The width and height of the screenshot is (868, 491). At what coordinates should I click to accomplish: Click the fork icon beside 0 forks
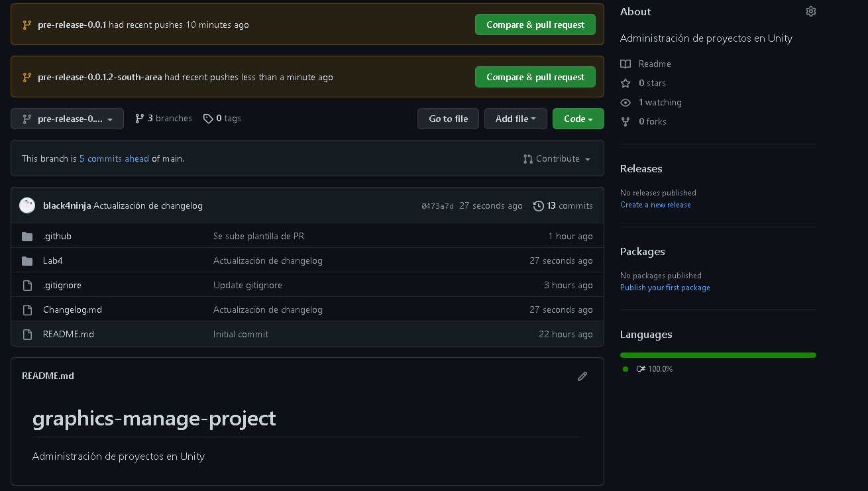[625, 121]
